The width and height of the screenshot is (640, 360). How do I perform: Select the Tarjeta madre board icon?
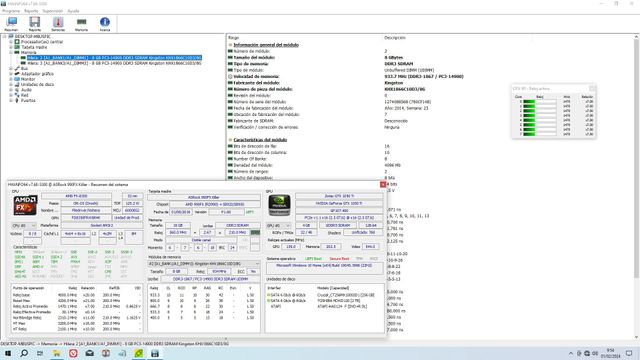click(17, 47)
